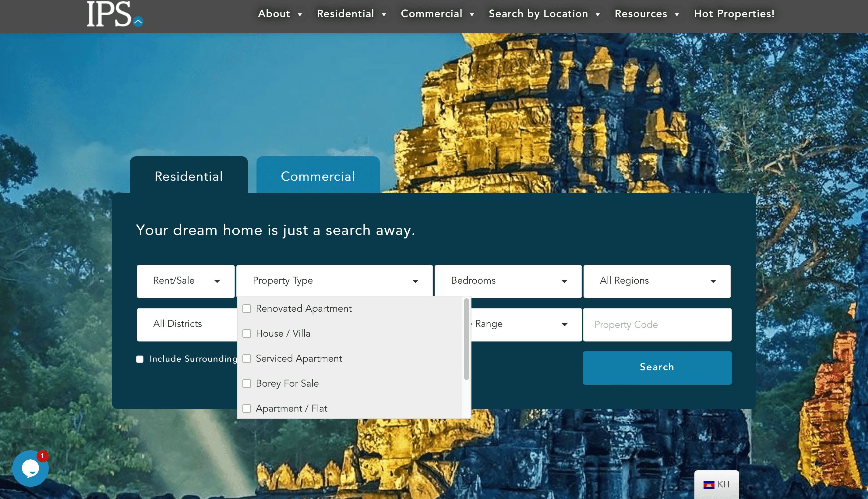Click the Hot Properties! menu item
The width and height of the screenshot is (868, 499).
pos(734,14)
